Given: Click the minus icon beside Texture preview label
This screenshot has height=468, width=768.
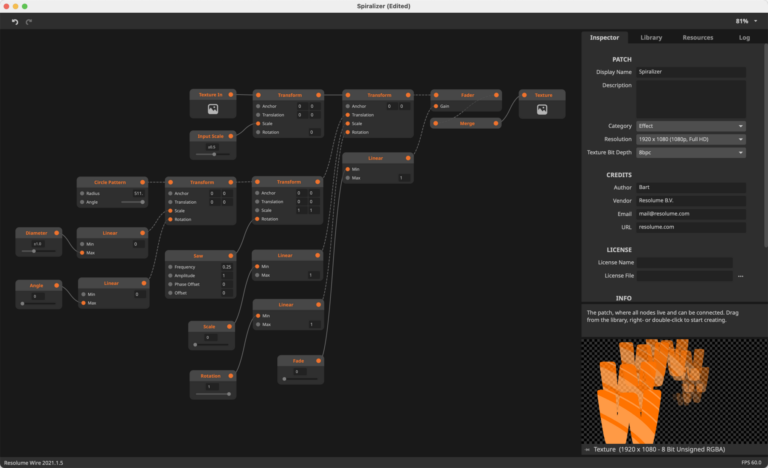Looking at the screenshot, I should click(x=587, y=450).
